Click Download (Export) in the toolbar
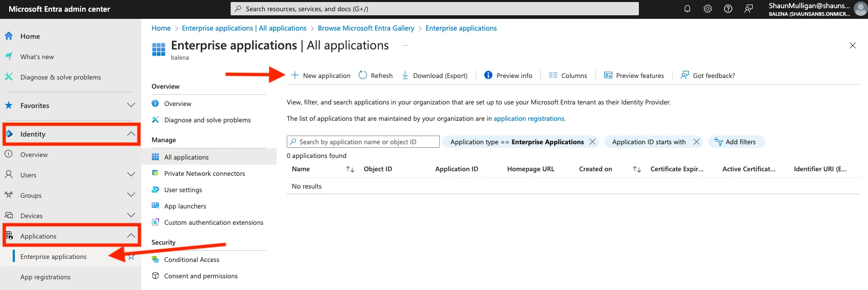Image resolution: width=868 pixels, height=290 pixels. tap(435, 75)
